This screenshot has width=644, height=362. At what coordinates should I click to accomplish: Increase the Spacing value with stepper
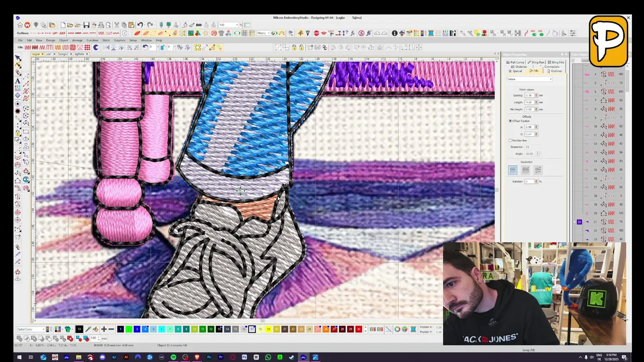[x=536, y=95]
